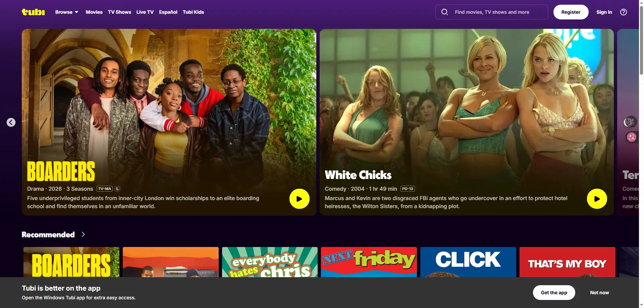Image resolution: width=644 pixels, height=308 pixels.
Task: Click the Register button
Action: (x=571, y=12)
